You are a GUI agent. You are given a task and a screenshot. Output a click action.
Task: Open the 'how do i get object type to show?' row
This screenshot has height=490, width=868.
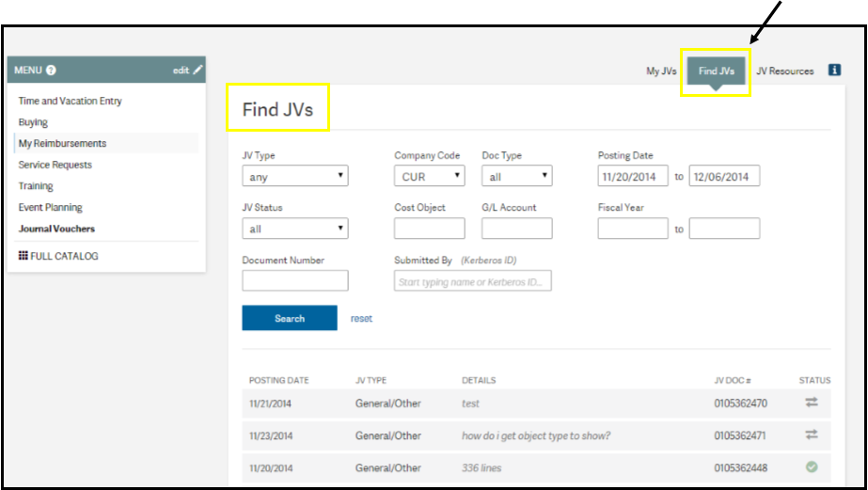click(x=536, y=435)
